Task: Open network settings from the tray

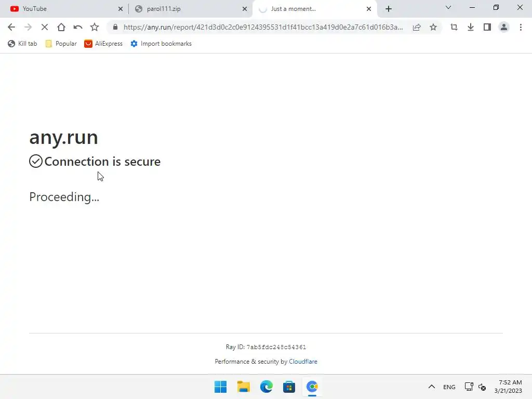Action: 469,387
